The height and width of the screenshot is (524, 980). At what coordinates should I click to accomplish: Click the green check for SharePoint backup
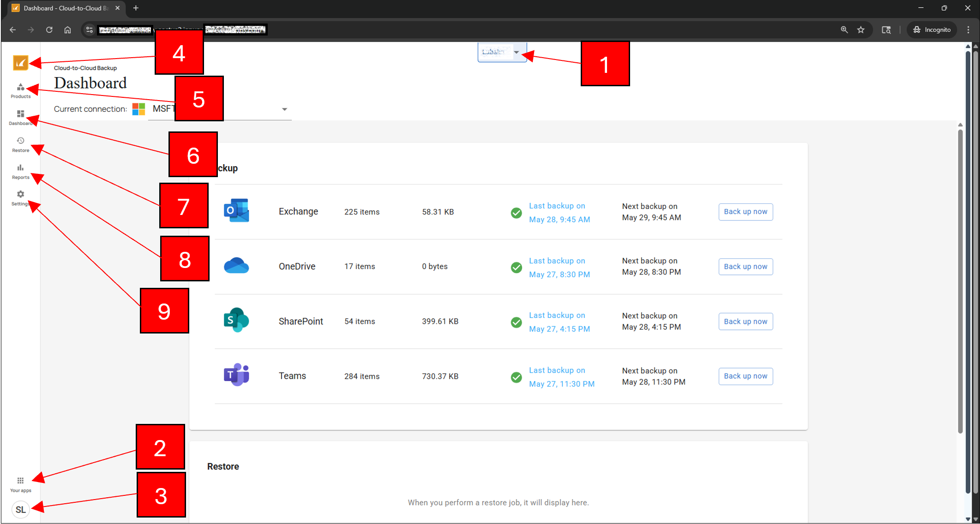(517, 322)
